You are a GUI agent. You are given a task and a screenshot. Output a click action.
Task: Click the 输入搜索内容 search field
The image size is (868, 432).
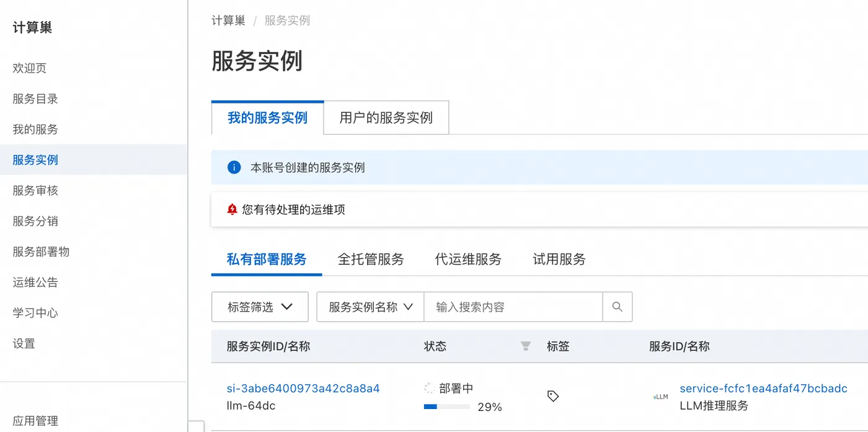click(513, 307)
